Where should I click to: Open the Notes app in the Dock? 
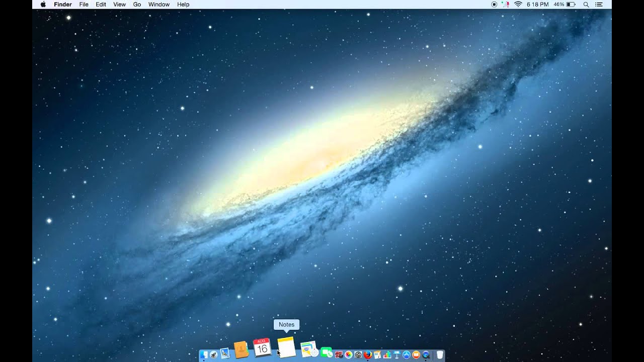tap(286, 347)
